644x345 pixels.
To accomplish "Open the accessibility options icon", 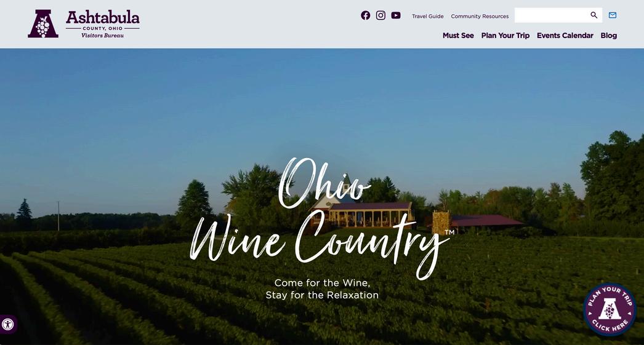I will pos(7,325).
